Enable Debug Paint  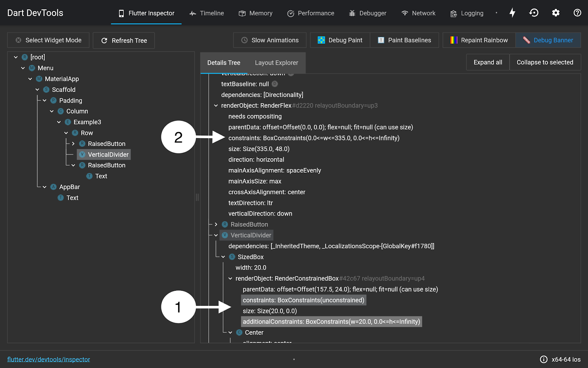[x=340, y=40]
